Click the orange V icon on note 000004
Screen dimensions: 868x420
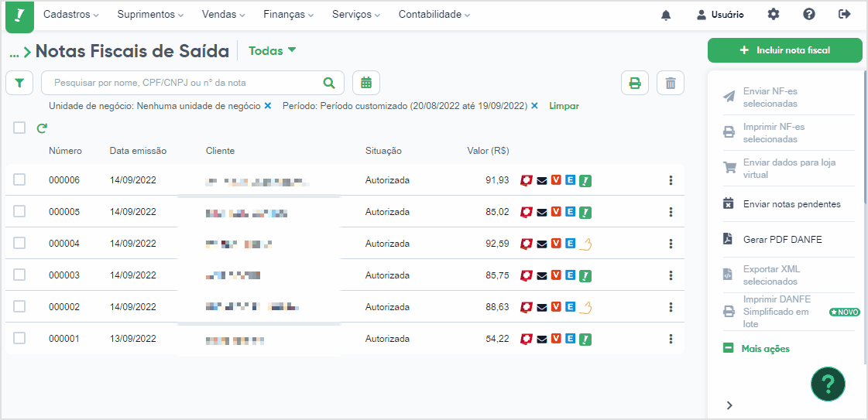tap(556, 243)
